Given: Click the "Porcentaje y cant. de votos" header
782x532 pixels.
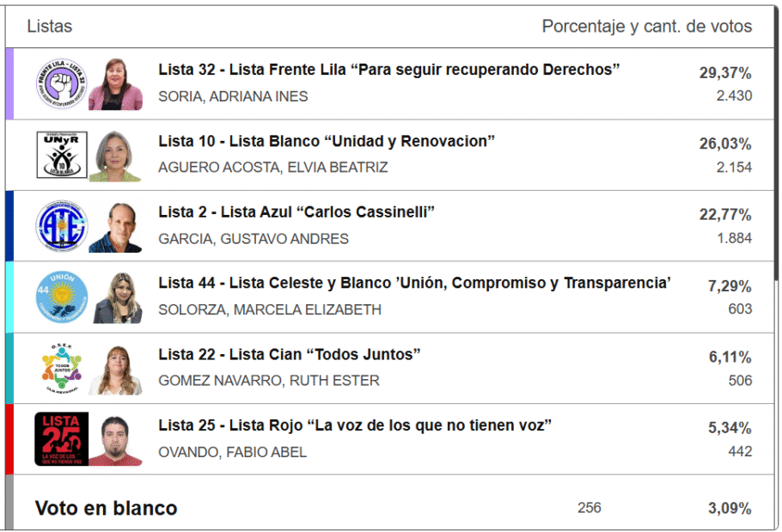Looking at the screenshot, I should tap(646, 27).
